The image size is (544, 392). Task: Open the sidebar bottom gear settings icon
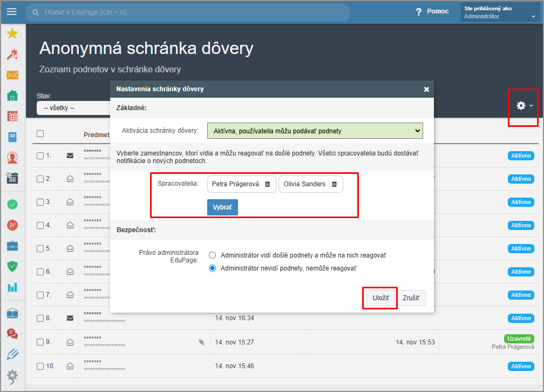(x=12, y=376)
